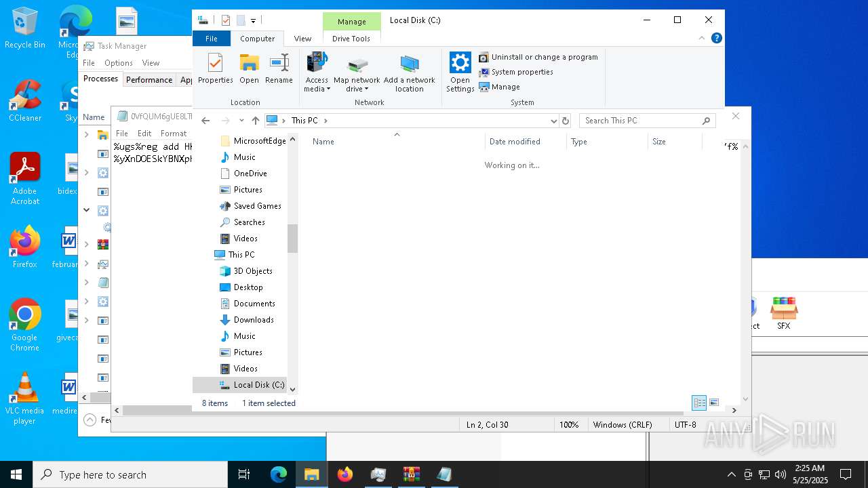Open Task Manager View menu
This screenshot has width=868, height=488.
point(151,63)
